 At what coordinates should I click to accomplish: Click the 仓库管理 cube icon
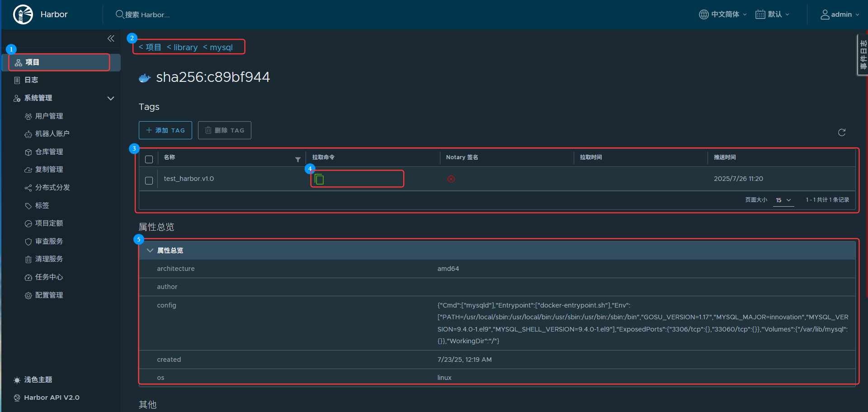coord(28,152)
